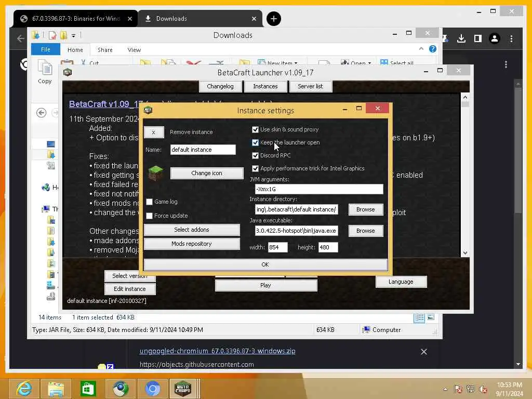This screenshot has width=532, height=399.
Task: Disable the Discord RPC checkbox
Action: click(x=255, y=155)
